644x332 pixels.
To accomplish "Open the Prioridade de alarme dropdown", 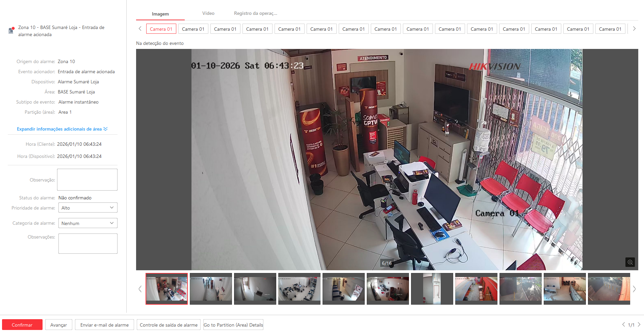I will 88,208.
